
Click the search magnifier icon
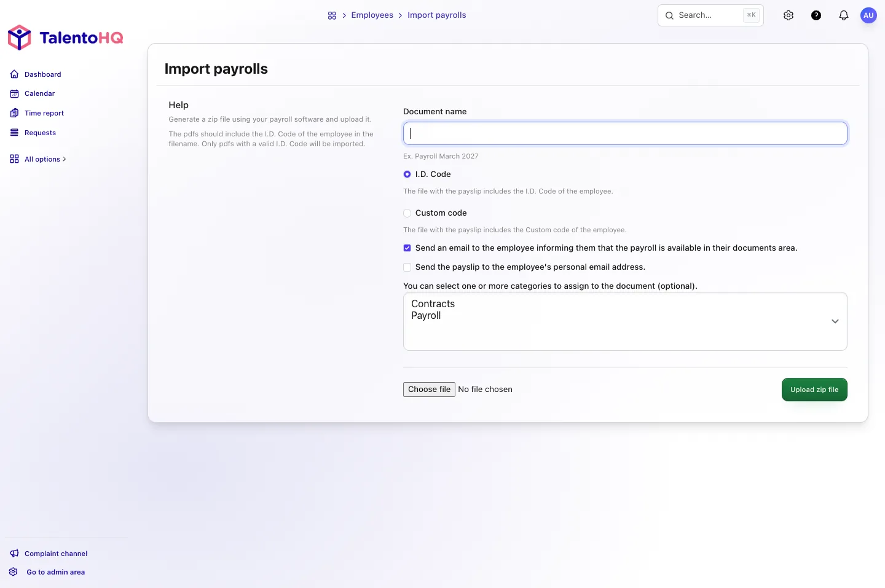[x=669, y=15]
